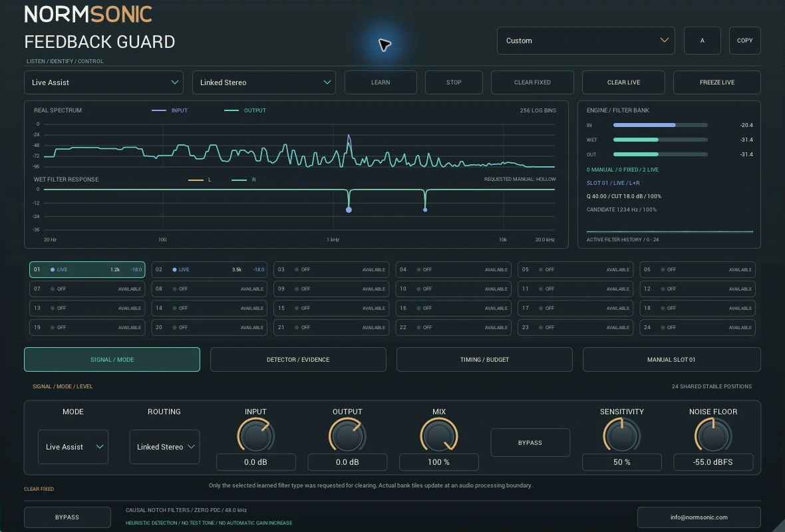Click the MIX knob

(x=438, y=436)
